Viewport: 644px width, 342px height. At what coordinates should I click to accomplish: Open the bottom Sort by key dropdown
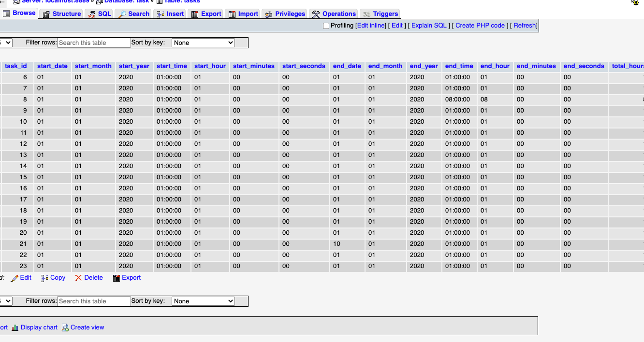[203, 301]
